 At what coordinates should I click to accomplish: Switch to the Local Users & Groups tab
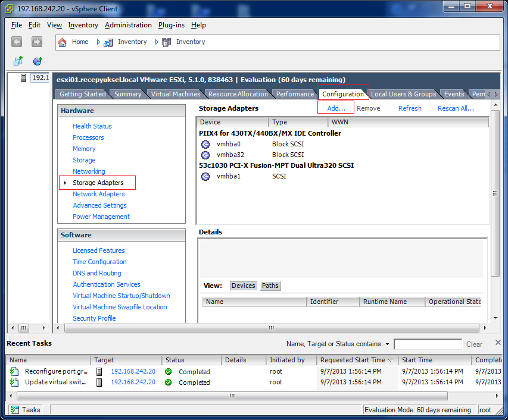pos(404,94)
